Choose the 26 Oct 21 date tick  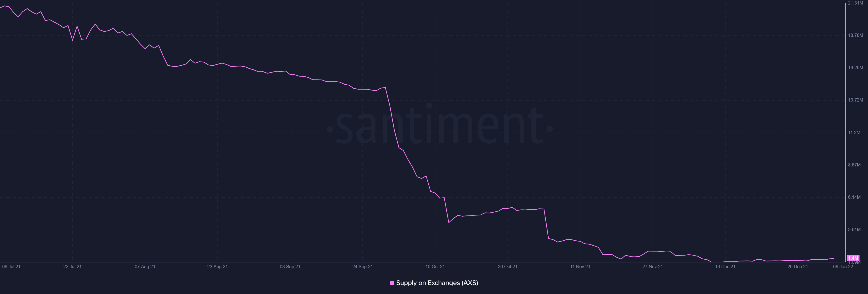point(507,267)
